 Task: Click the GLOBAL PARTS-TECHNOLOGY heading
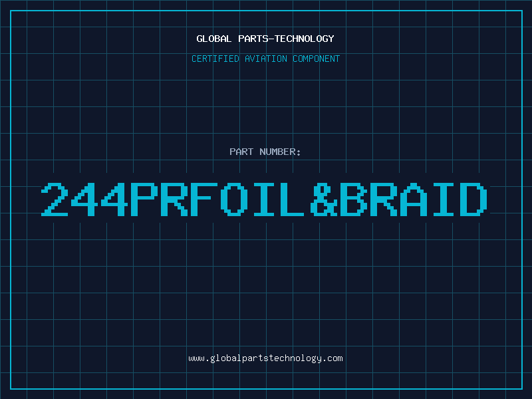point(265,39)
